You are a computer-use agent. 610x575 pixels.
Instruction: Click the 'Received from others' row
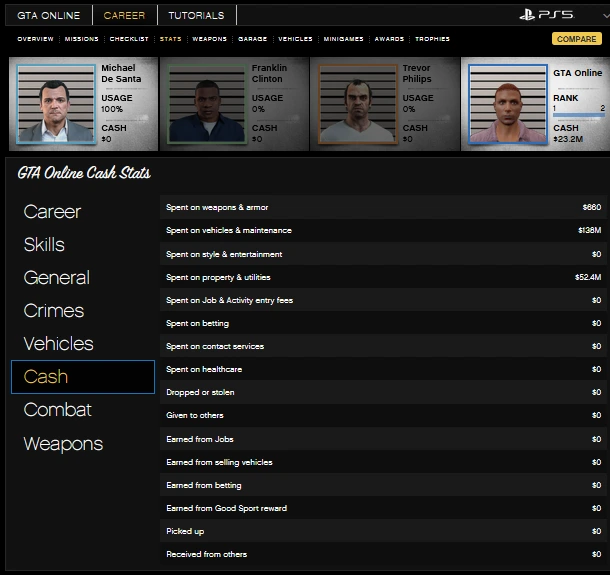pyautogui.click(x=383, y=554)
